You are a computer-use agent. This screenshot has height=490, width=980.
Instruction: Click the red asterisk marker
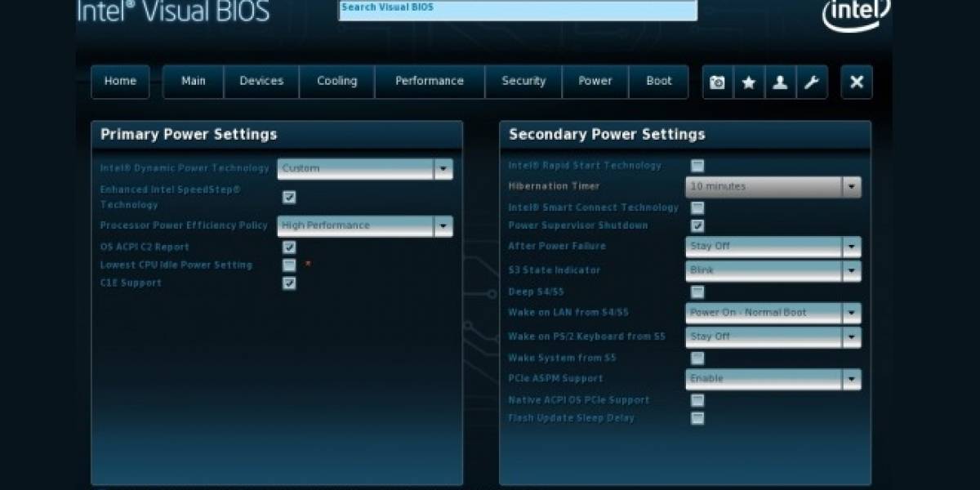point(308,265)
